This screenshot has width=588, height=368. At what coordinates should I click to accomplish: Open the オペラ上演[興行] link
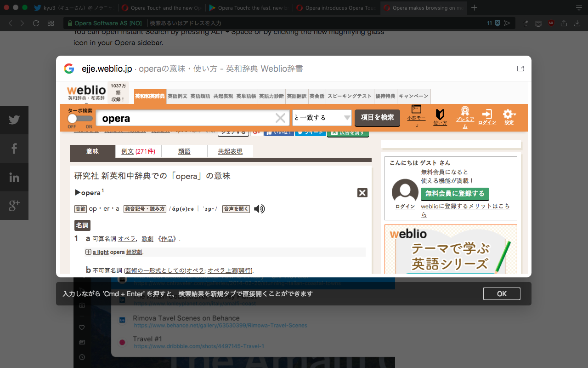tap(230, 270)
